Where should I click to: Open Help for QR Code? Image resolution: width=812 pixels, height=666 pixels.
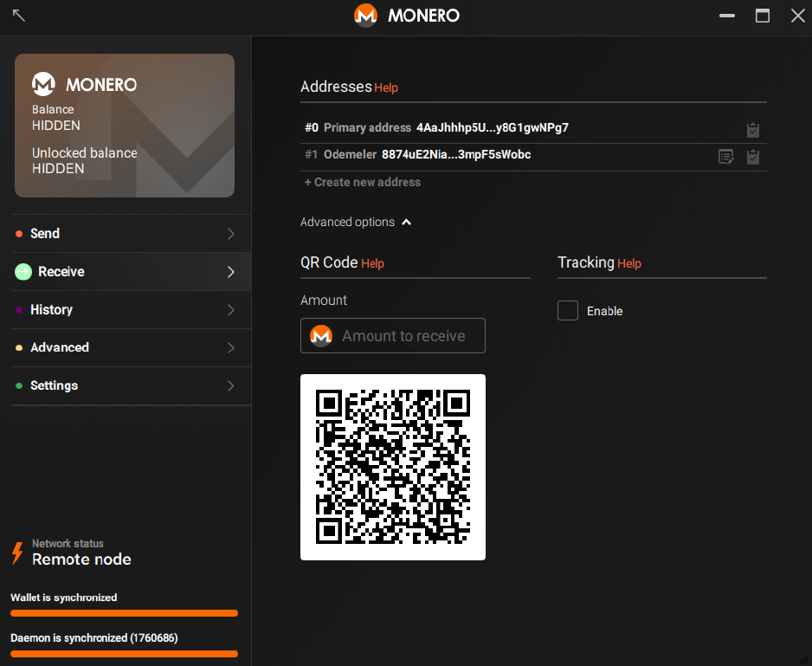(372, 263)
